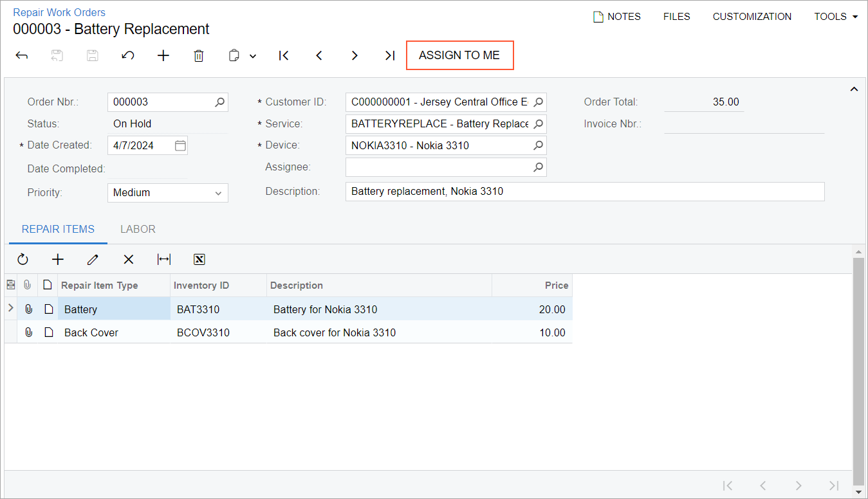The width and height of the screenshot is (868, 499).
Task: Click the delete trash can icon
Action: click(x=199, y=56)
